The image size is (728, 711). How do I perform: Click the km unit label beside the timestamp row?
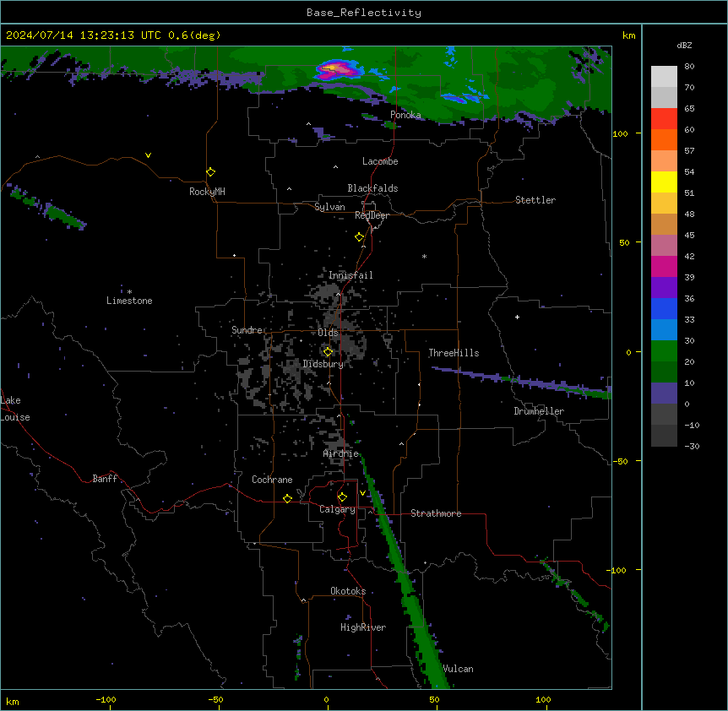pos(629,35)
